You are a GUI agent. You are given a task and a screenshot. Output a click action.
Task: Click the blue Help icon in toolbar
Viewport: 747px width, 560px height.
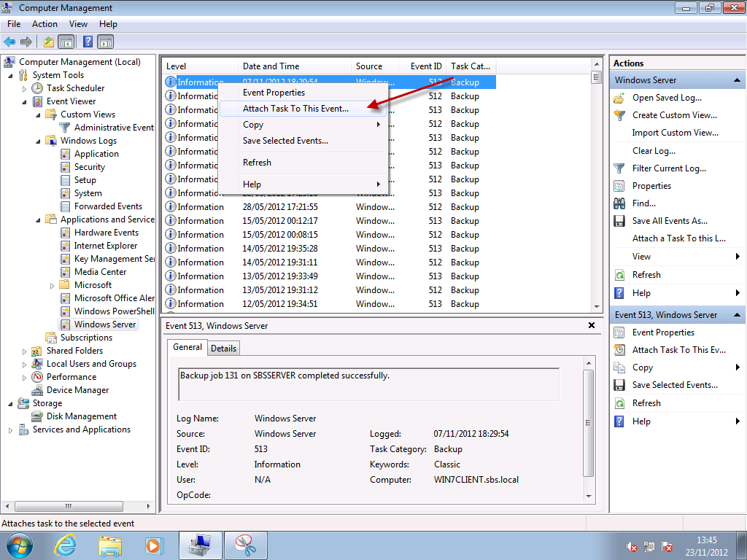pos(88,42)
